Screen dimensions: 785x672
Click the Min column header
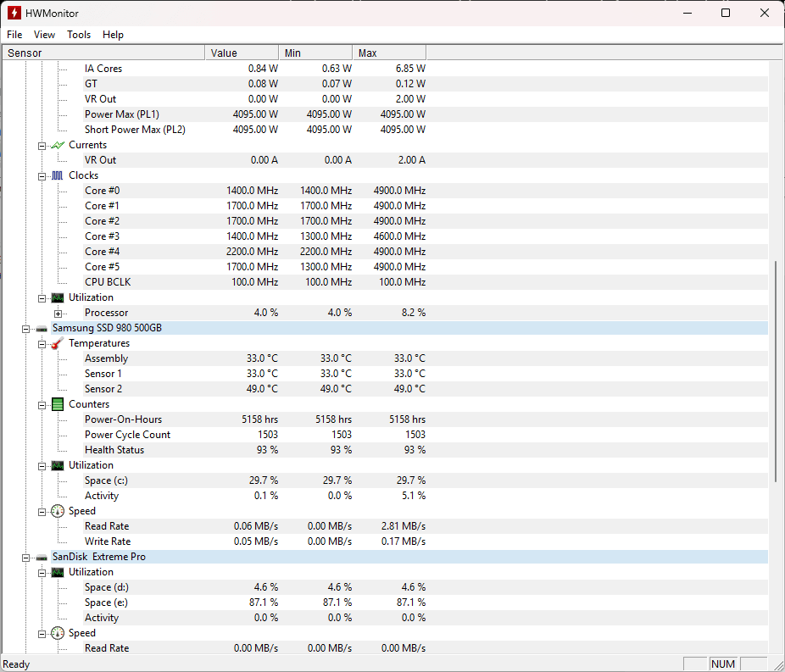tap(315, 53)
